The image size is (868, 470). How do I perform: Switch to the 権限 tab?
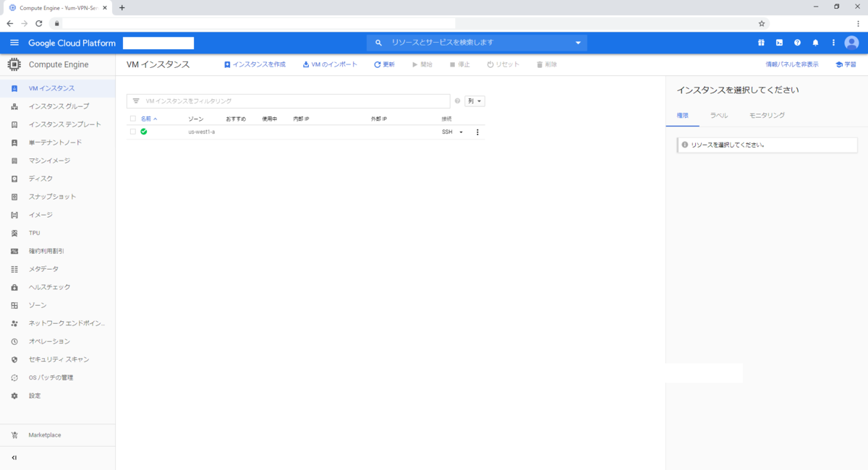[x=683, y=116]
